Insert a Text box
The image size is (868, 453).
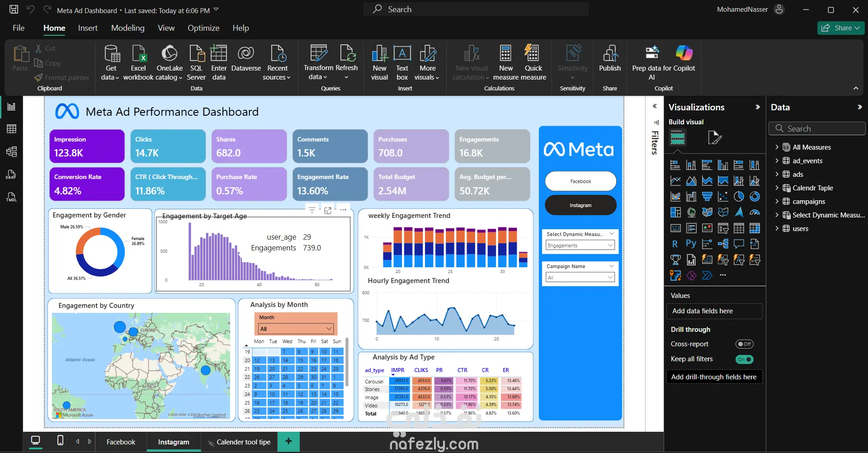[402, 63]
